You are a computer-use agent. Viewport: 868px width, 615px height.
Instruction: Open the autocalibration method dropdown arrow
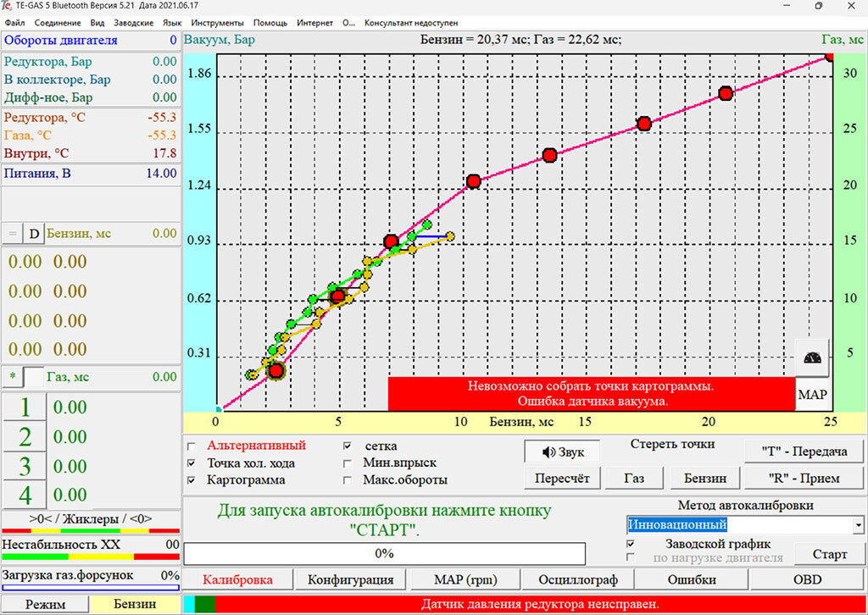pyautogui.click(x=858, y=525)
